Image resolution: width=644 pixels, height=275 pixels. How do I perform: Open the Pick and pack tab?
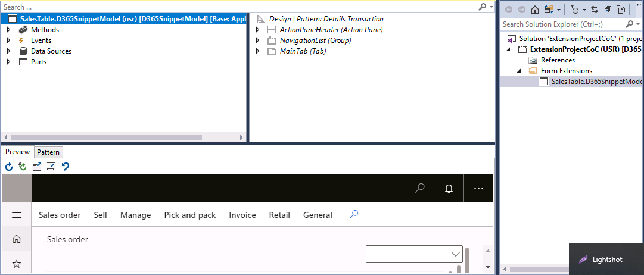click(x=190, y=215)
